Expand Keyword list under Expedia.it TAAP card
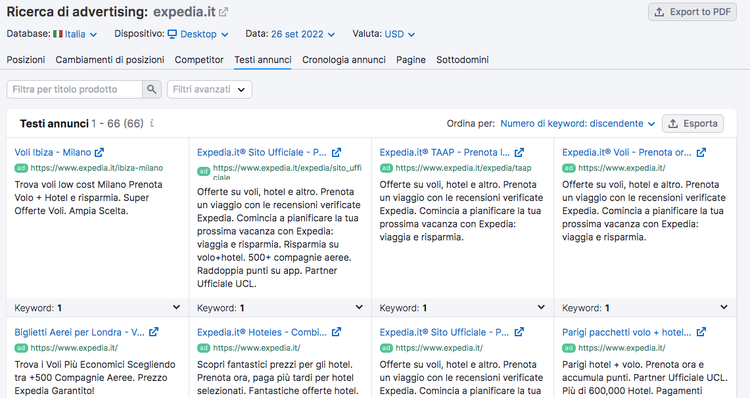This screenshot has height=398, width=750. [541, 307]
